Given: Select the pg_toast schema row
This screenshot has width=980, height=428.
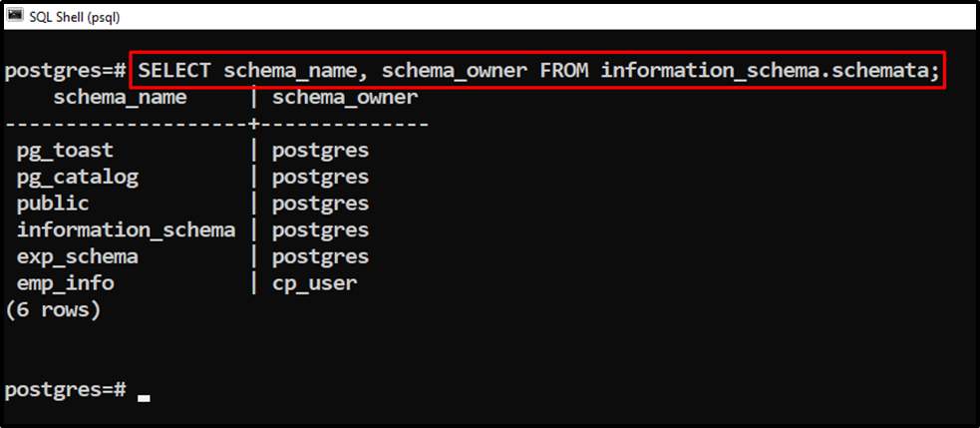Looking at the screenshot, I should coord(65,151).
